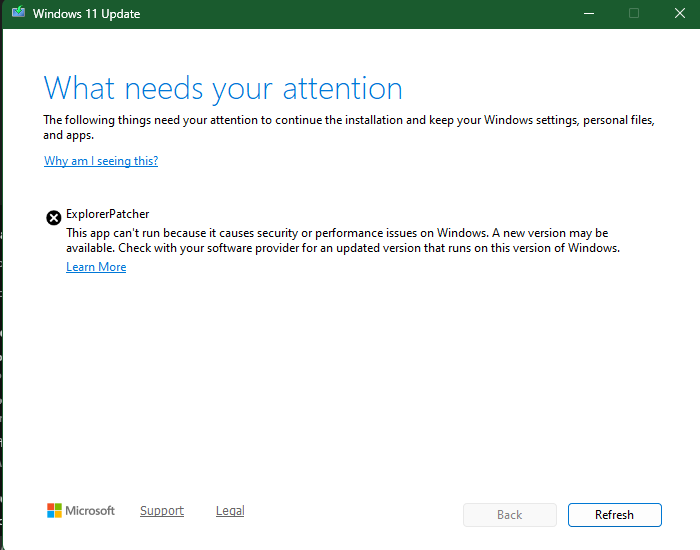The height and width of the screenshot is (550, 700).
Task: Click the 'Windows 11 Update' window title text
Action: (x=87, y=14)
